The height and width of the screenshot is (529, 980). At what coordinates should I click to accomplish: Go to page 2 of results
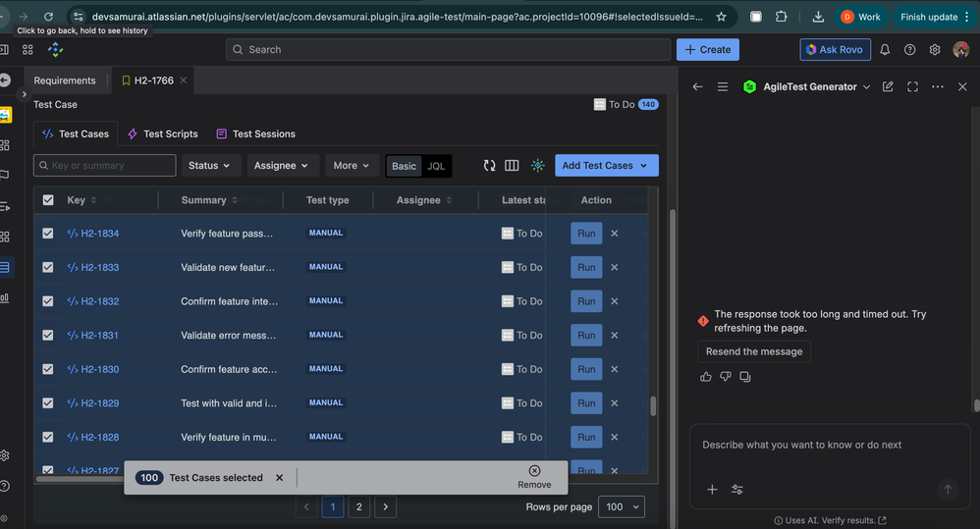click(358, 506)
